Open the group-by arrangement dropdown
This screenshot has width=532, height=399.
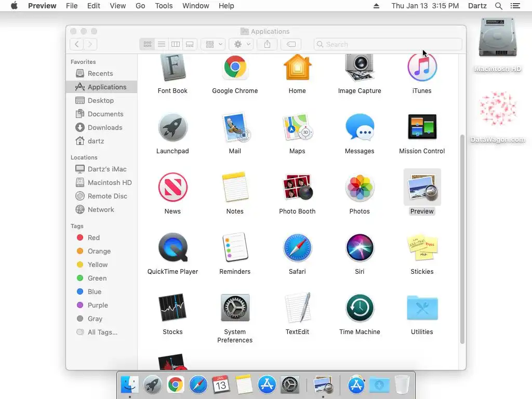click(213, 44)
